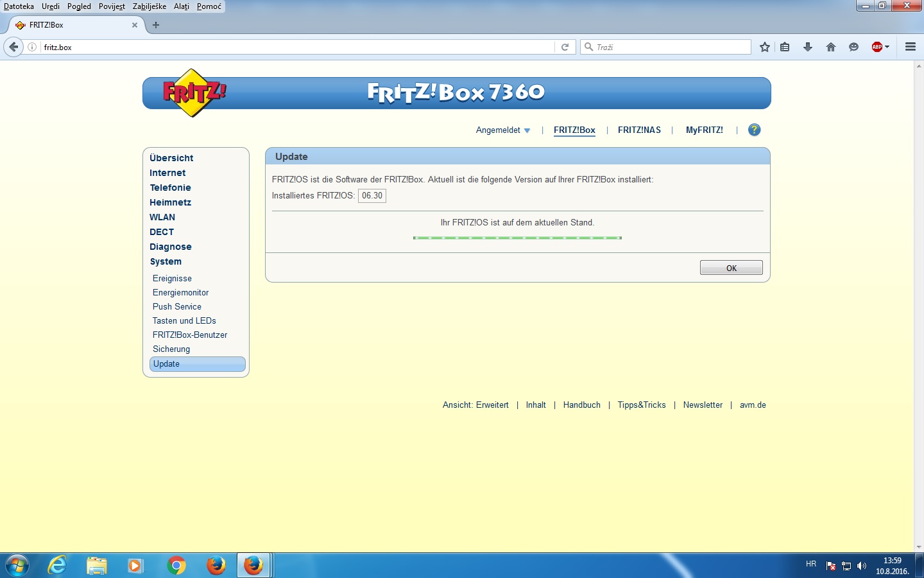Open the Zabilješke menu
Image resolution: width=924 pixels, height=578 pixels.
(150, 6)
